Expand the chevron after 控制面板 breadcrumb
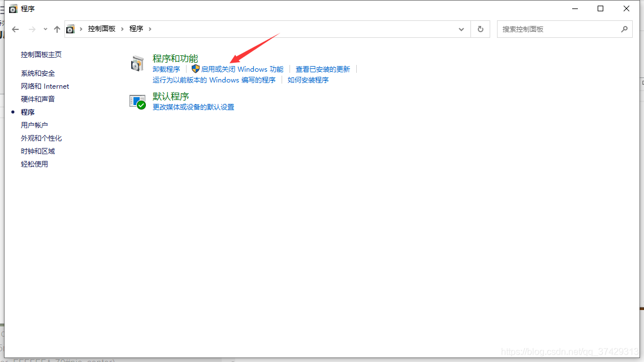644x362 pixels. click(x=122, y=29)
